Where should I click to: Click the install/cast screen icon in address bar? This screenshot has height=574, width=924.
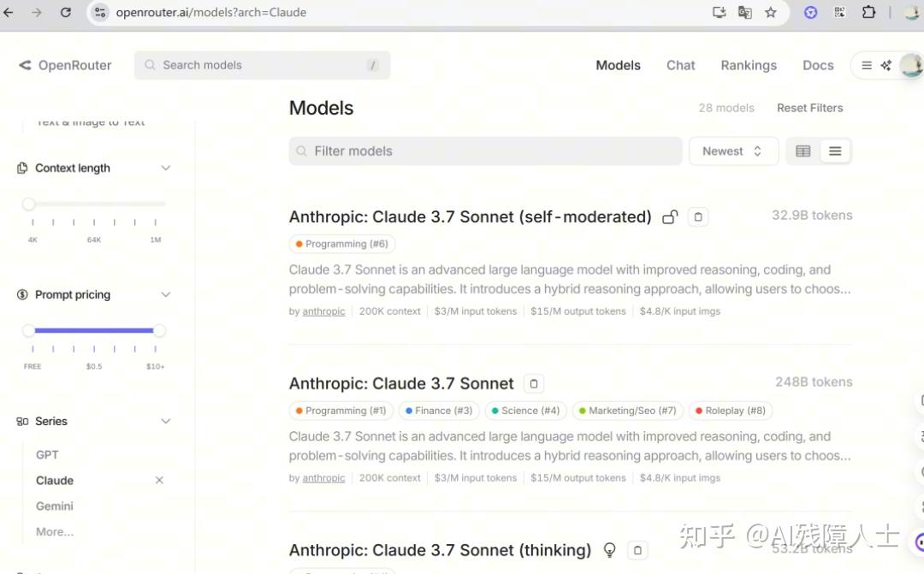(x=719, y=12)
